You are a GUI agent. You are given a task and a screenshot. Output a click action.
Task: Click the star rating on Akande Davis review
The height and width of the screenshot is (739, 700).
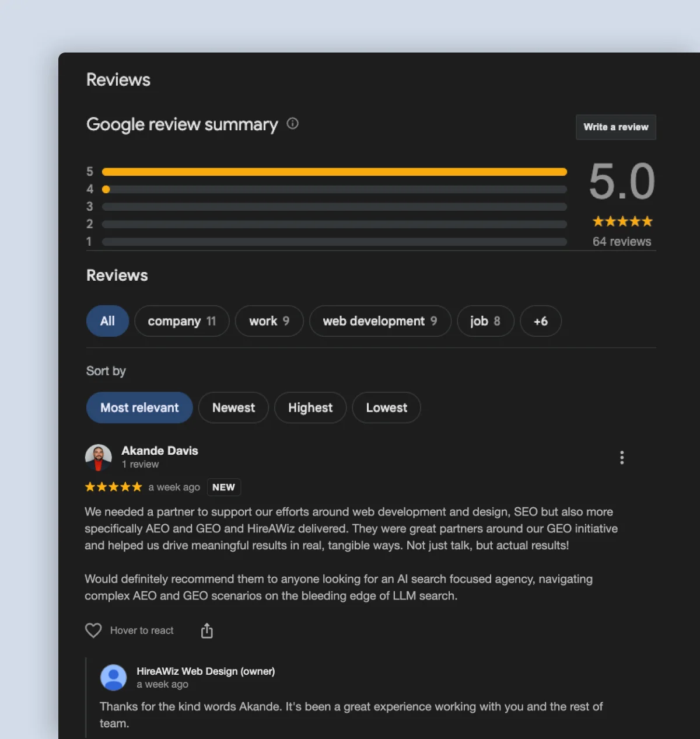tap(114, 487)
